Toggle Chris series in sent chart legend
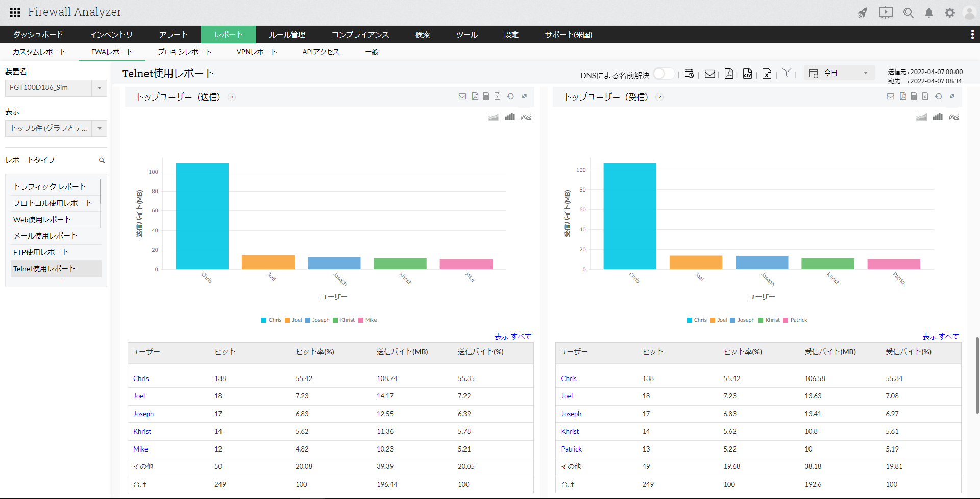 tap(271, 320)
